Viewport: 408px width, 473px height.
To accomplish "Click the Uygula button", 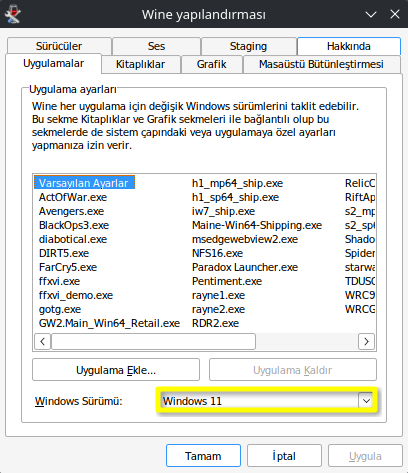I will point(365,456).
